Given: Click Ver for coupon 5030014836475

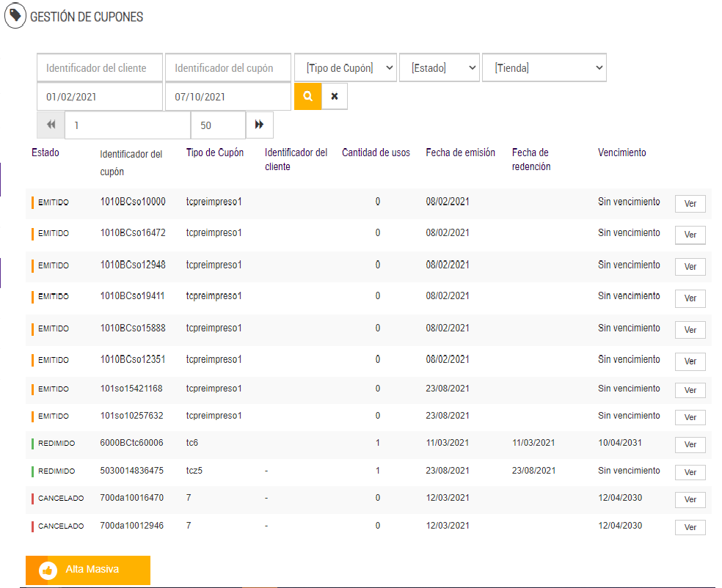Looking at the screenshot, I should click(x=690, y=473).
